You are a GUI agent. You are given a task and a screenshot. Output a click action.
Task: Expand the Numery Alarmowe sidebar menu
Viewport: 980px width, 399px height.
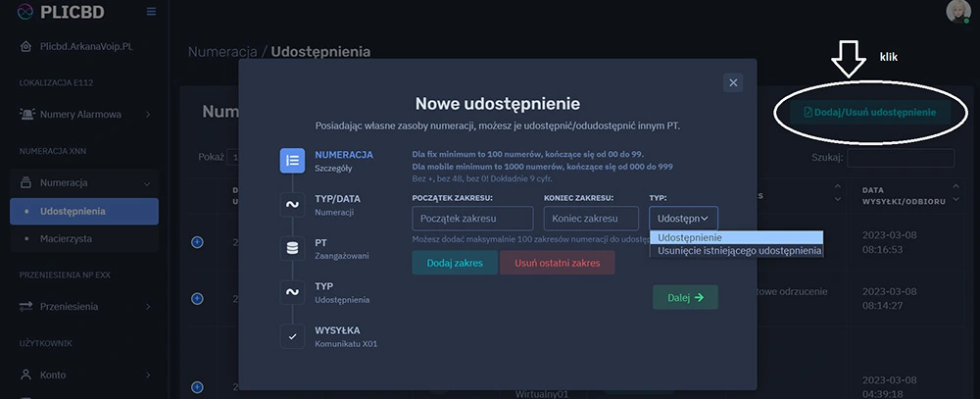pyautogui.click(x=83, y=115)
